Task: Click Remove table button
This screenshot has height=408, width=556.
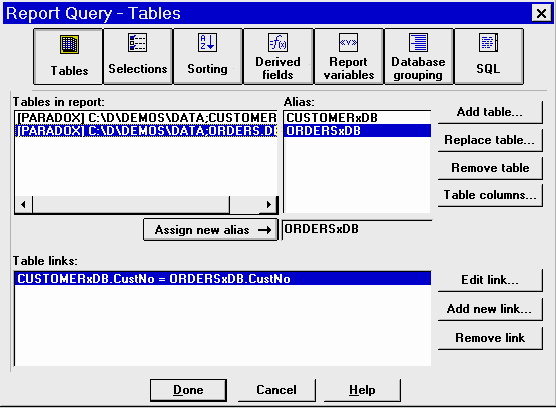Action: point(490,168)
